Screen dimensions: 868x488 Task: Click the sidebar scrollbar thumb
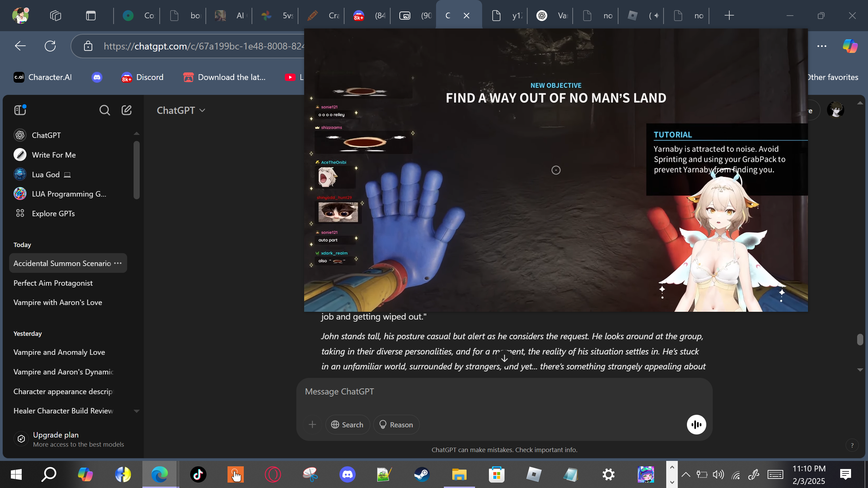point(137,170)
